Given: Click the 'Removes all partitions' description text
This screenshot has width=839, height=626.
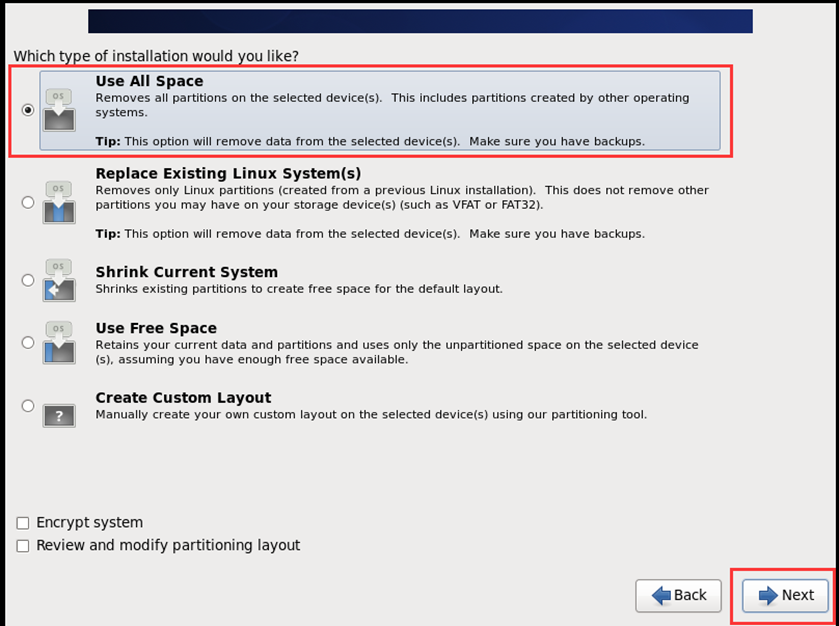Looking at the screenshot, I should [x=392, y=105].
